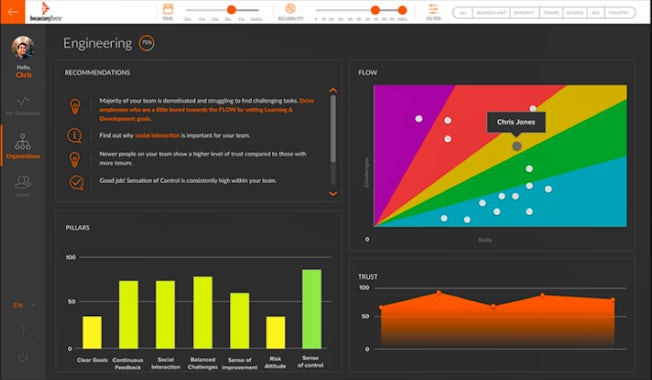Click the Reliability face icon
Image resolution: width=652 pixels, height=380 pixels.
pyautogui.click(x=290, y=9)
